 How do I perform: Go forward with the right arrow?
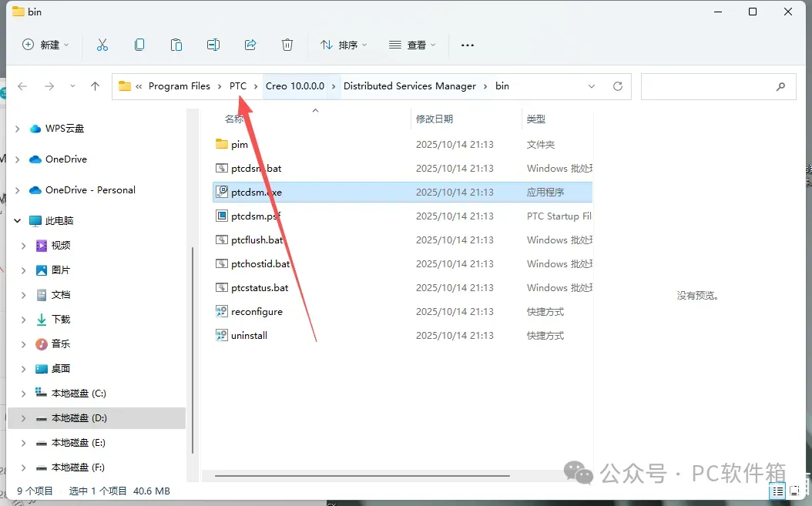tap(49, 86)
